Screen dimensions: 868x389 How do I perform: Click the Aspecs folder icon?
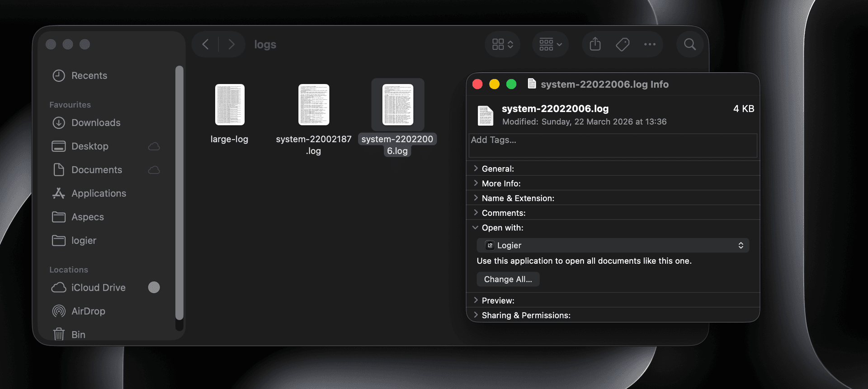59,217
